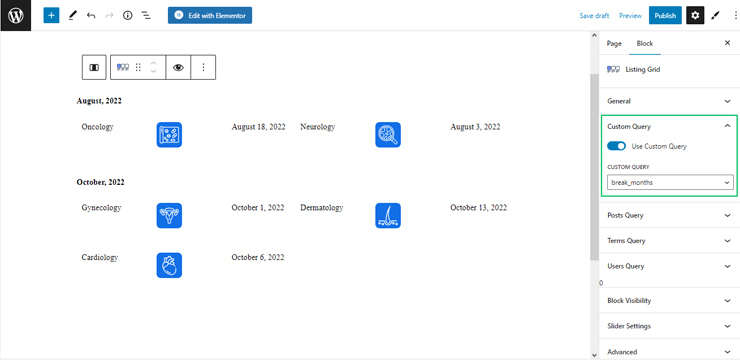Viewport: 740px width, 360px height.
Task: Click the Cardiology title text
Action: click(100, 258)
